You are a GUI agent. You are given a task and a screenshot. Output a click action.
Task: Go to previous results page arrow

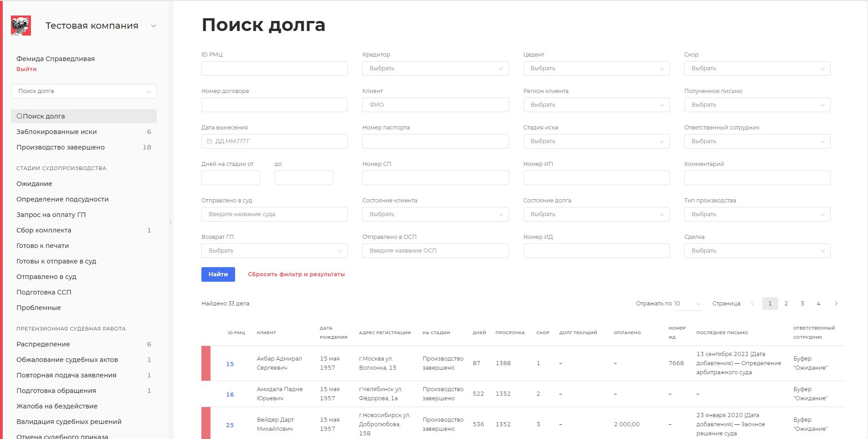tap(752, 304)
